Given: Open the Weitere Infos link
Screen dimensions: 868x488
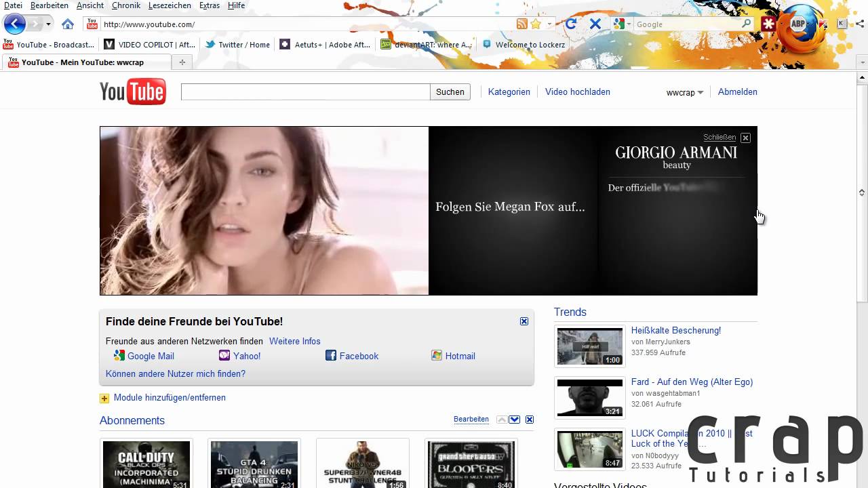Looking at the screenshot, I should 295,342.
